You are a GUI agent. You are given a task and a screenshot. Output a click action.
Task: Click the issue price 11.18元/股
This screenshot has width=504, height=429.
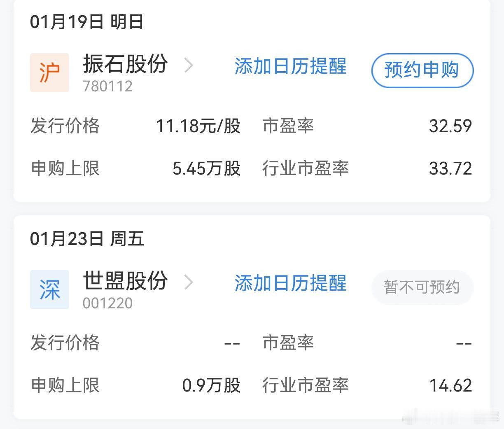point(199,127)
